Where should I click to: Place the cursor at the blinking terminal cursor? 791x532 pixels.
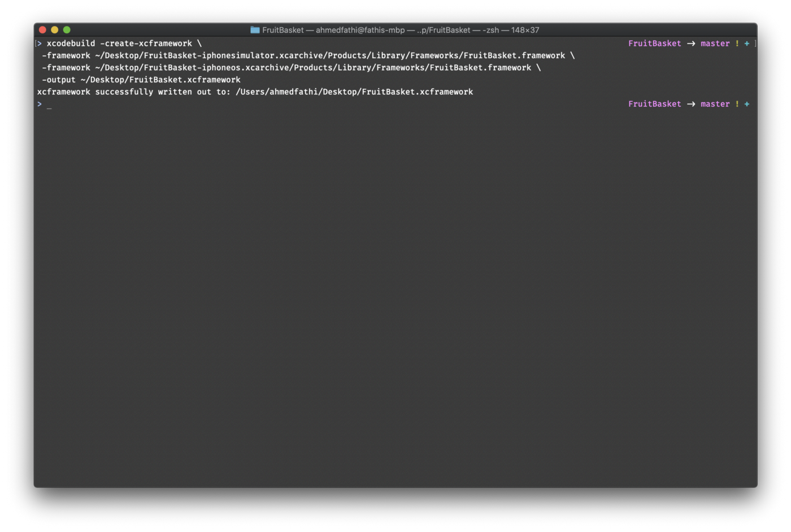[x=50, y=105]
